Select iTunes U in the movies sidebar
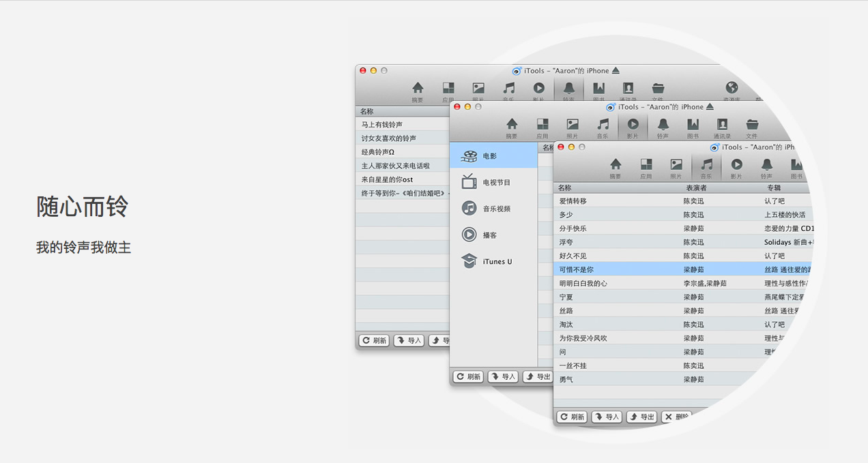 point(494,262)
